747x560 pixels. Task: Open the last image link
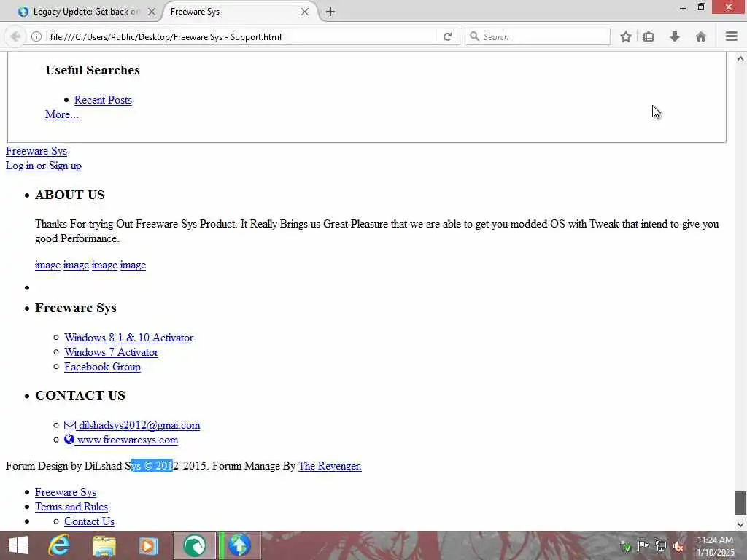(133, 265)
